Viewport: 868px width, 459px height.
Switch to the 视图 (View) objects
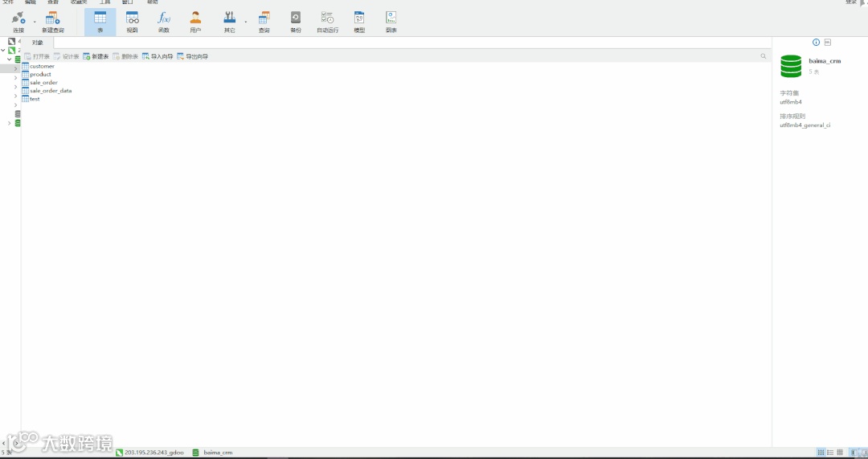tap(132, 23)
